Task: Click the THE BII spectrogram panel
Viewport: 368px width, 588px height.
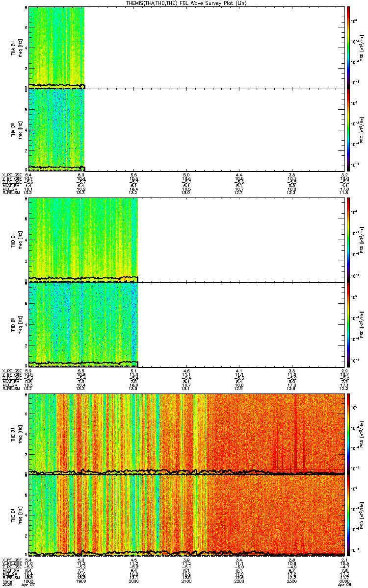Action: tap(186, 515)
